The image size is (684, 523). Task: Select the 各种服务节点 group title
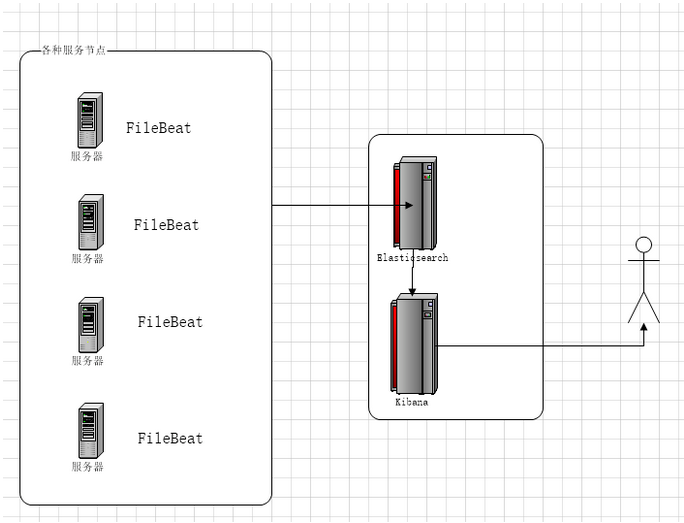coord(73,50)
